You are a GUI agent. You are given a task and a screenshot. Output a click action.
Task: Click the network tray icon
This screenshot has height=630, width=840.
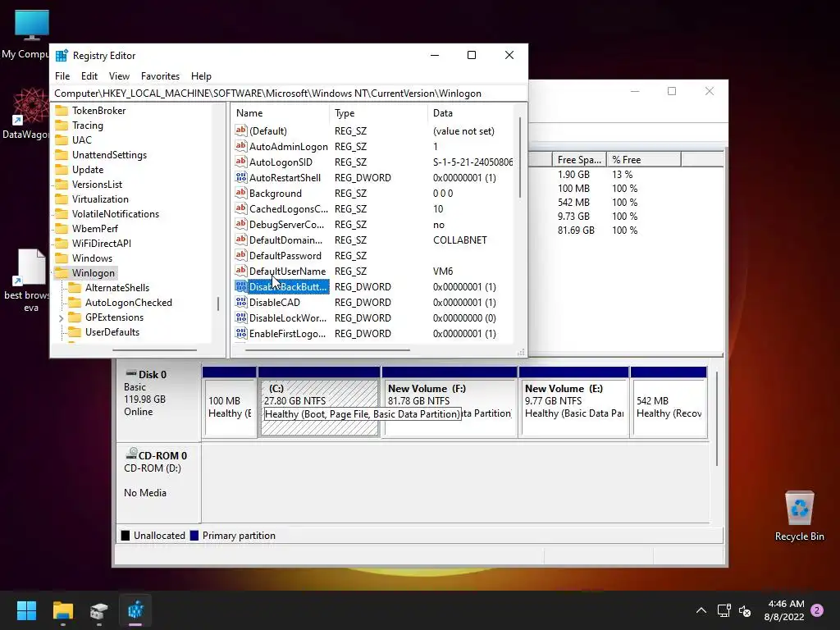pyautogui.click(x=724, y=610)
